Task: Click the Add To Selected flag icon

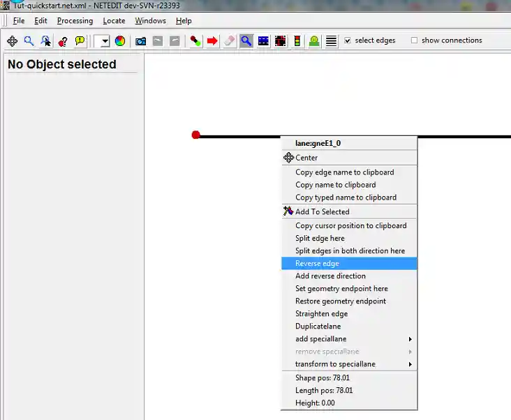Action: point(288,211)
